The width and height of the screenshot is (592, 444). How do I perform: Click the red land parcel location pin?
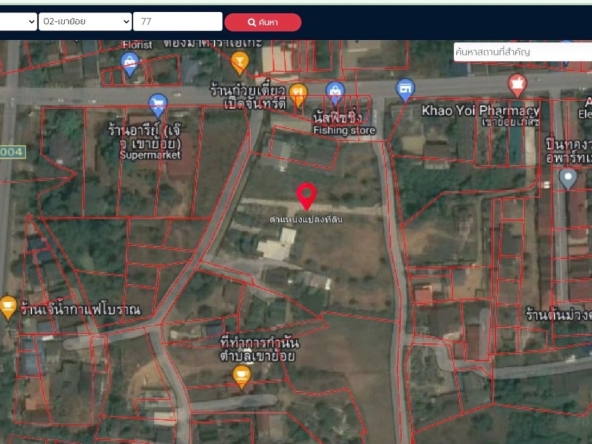tap(307, 196)
